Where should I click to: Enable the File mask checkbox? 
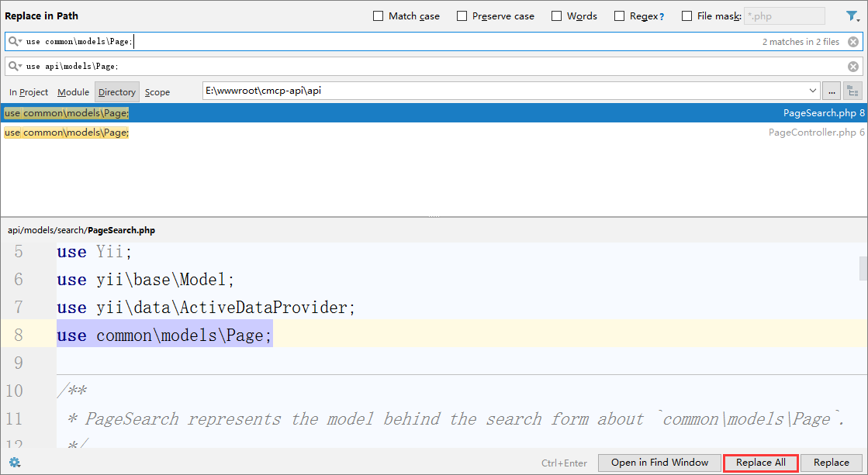coord(687,16)
